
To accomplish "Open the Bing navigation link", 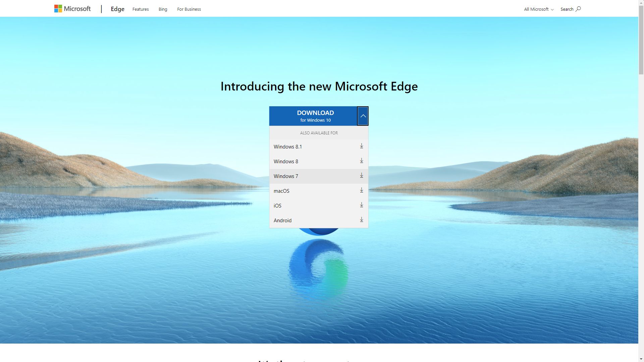I will pos(163,9).
